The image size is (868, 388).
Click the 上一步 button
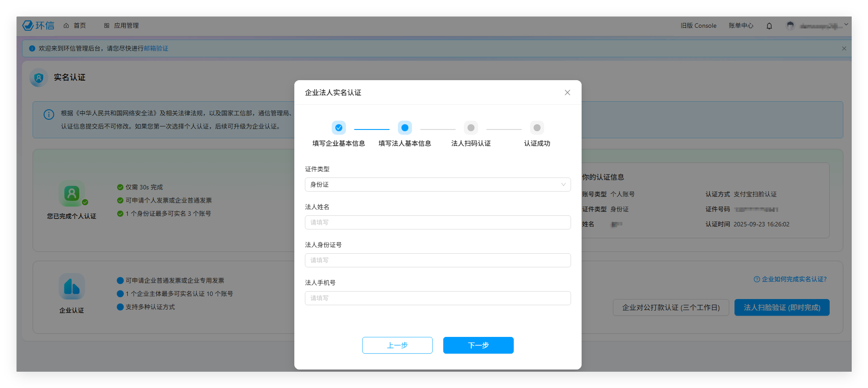pos(397,345)
